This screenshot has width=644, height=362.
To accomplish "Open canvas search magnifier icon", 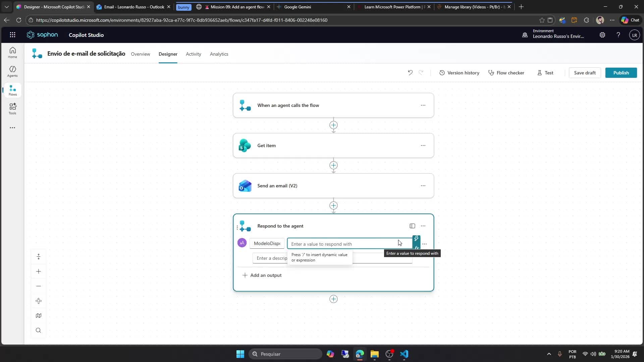I will tap(39, 330).
